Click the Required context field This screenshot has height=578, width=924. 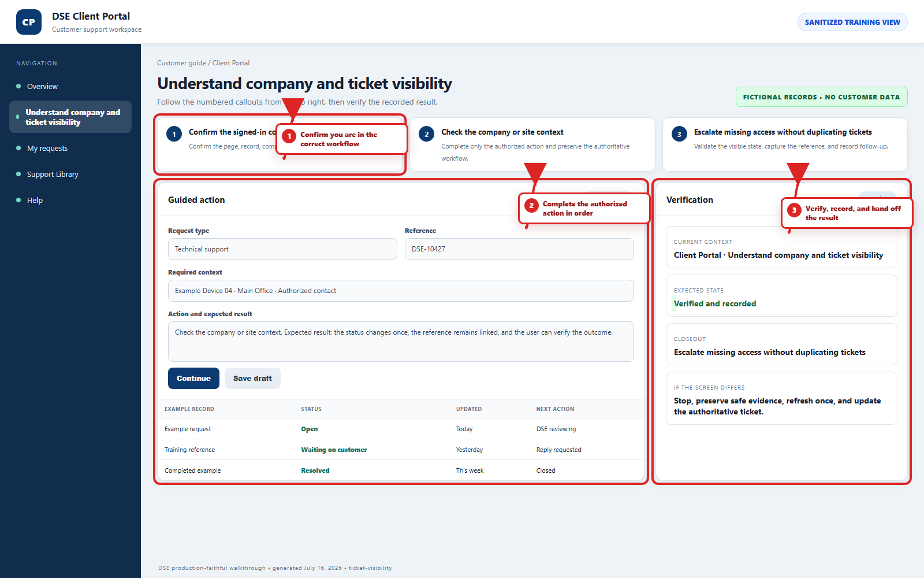(401, 291)
